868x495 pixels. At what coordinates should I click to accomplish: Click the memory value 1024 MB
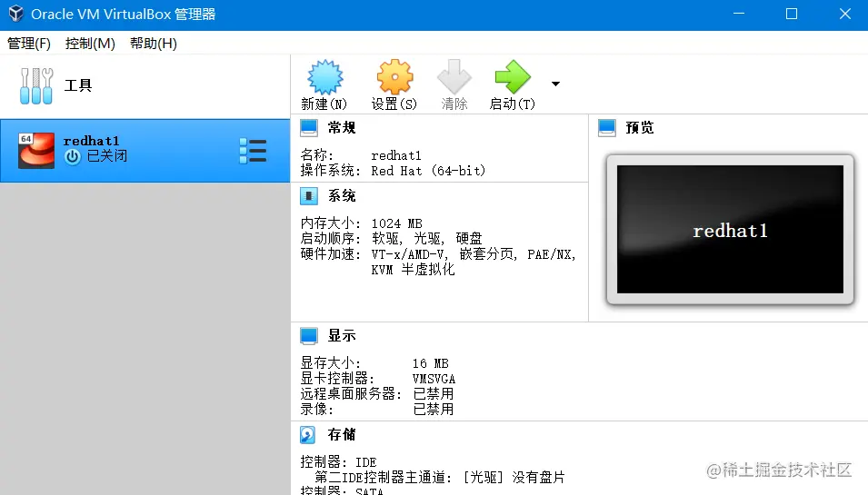point(397,223)
